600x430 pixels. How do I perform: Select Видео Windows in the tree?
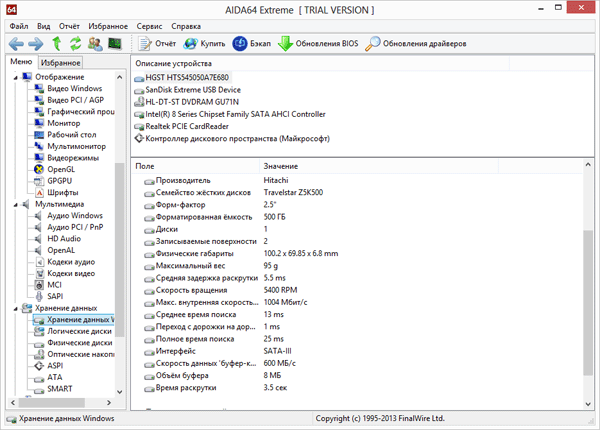75,88
